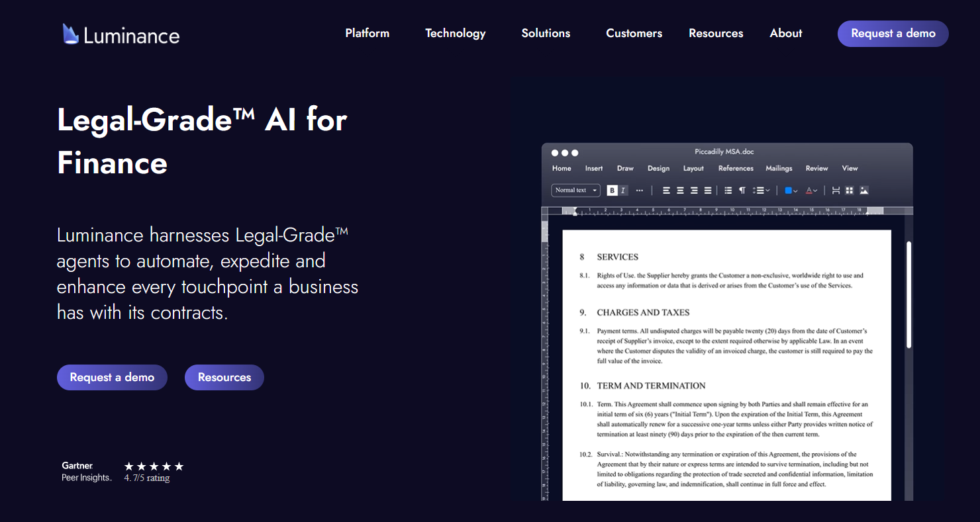Open the line spacing dropdown
This screenshot has width=980, height=522.
[761, 191]
